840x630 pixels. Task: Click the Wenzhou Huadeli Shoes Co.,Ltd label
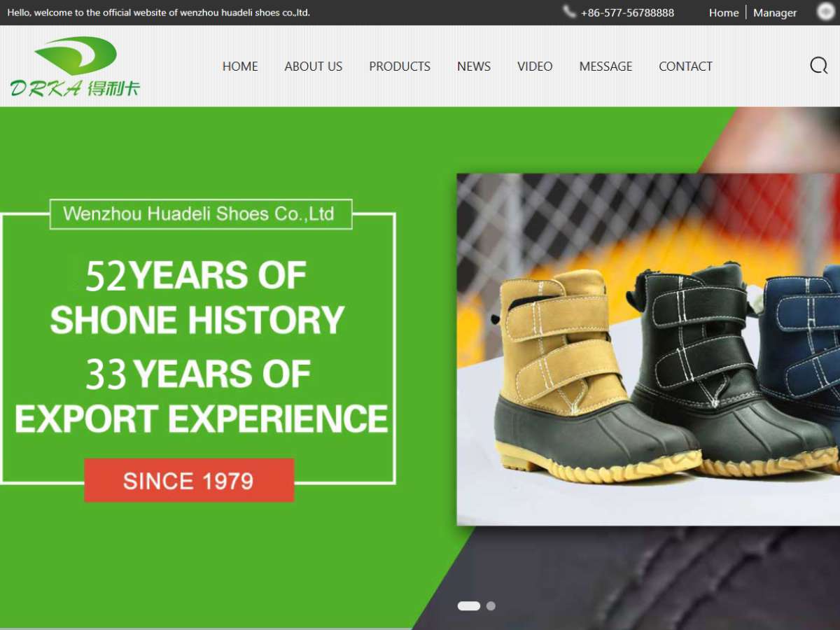coord(200,213)
